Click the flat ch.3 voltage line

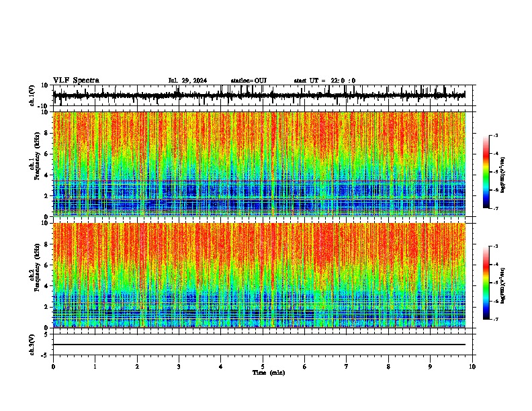point(259,345)
